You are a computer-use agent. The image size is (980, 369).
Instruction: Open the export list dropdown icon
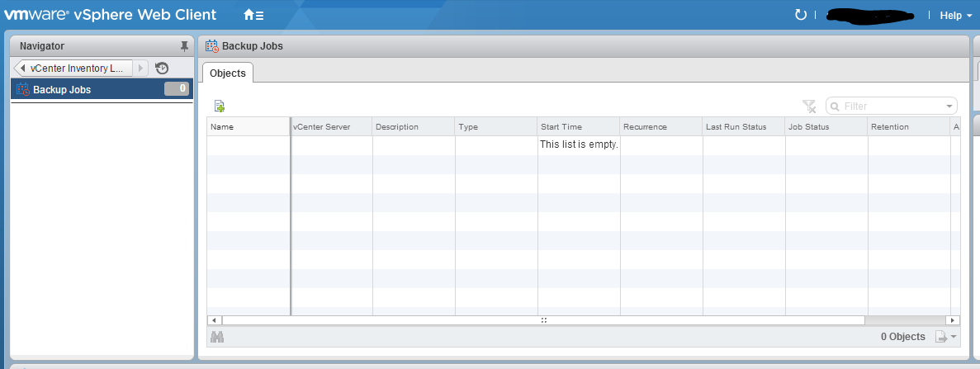click(x=945, y=337)
